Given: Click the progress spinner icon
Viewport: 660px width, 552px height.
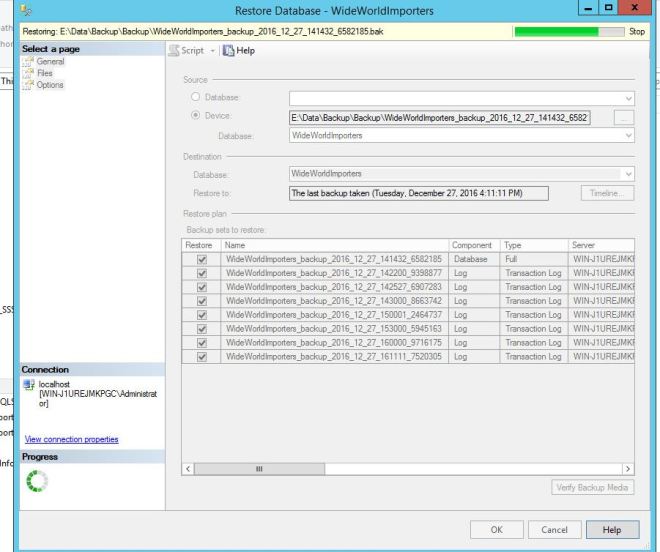Looking at the screenshot, I should (x=37, y=481).
